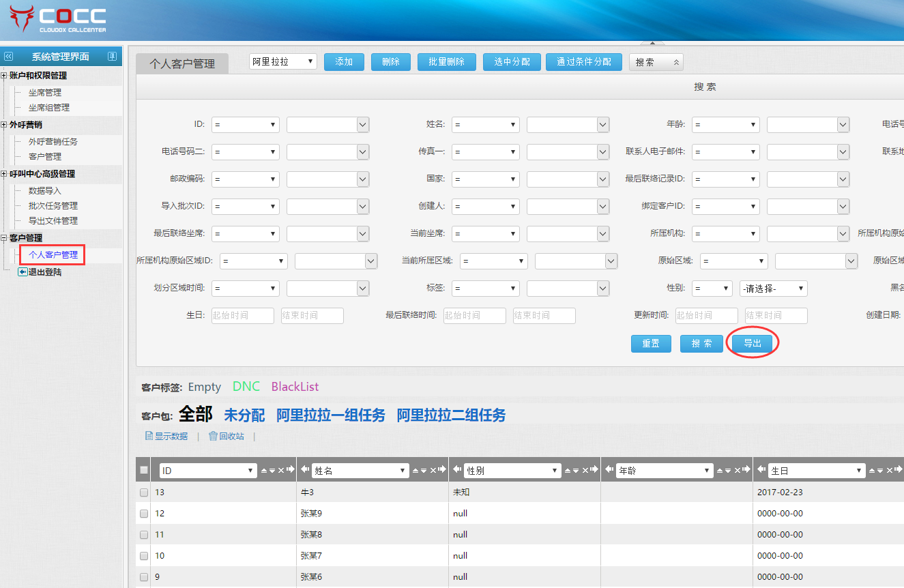Open the 阿里拉拉 dropdown in the toolbar
This screenshot has width=904, height=588.
pyautogui.click(x=282, y=62)
